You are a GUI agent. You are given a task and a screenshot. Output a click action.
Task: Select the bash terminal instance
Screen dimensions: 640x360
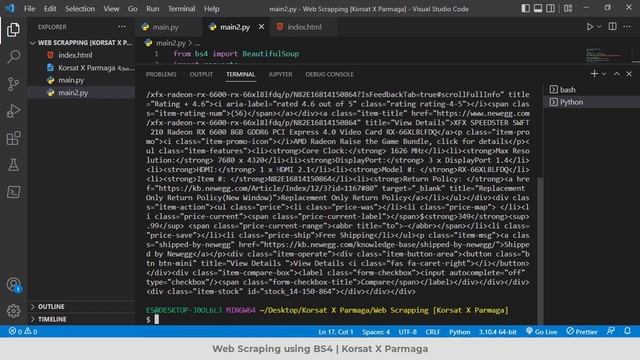[x=592, y=89]
